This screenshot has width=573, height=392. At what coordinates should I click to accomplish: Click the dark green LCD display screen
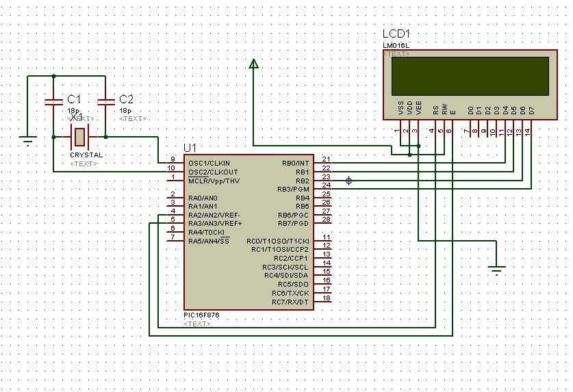(x=470, y=76)
